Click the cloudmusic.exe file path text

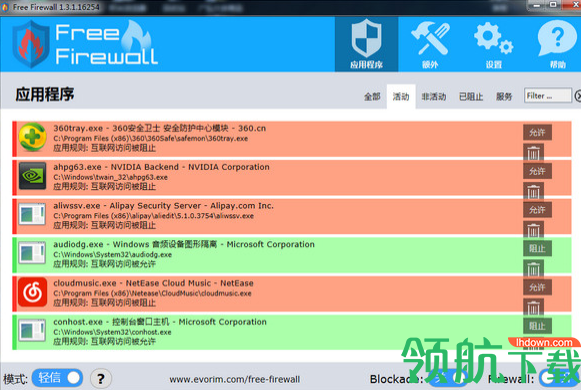click(152, 293)
